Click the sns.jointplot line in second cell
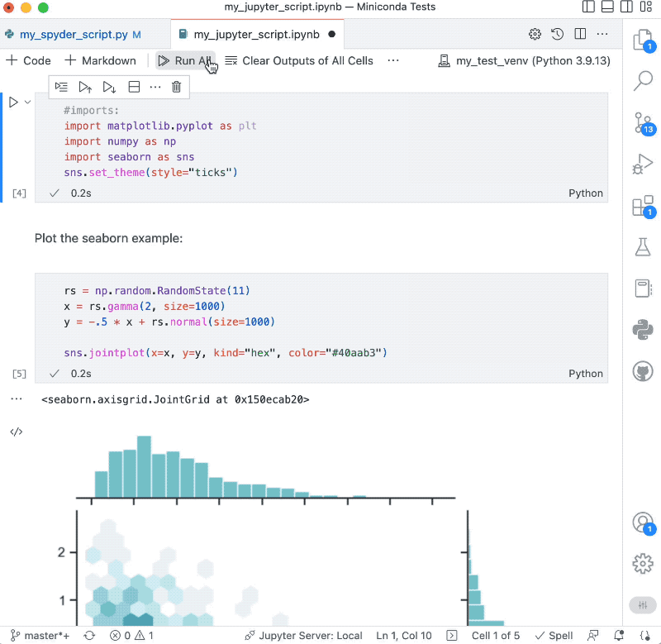661x644 pixels. [225, 352]
